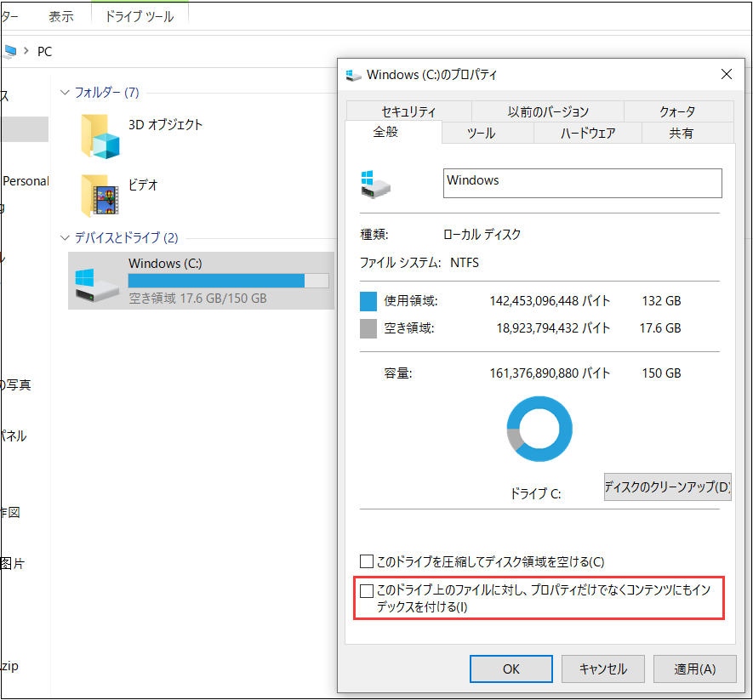Image resolution: width=753 pixels, height=700 pixels.
Task: Click the 161,376,890,880 バイト capacity value
Action: pyautogui.click(x=550, y=373)
